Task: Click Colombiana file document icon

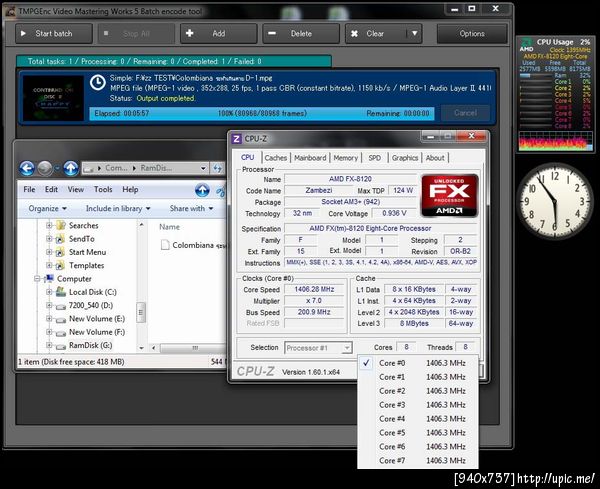Action: [165, 245]
